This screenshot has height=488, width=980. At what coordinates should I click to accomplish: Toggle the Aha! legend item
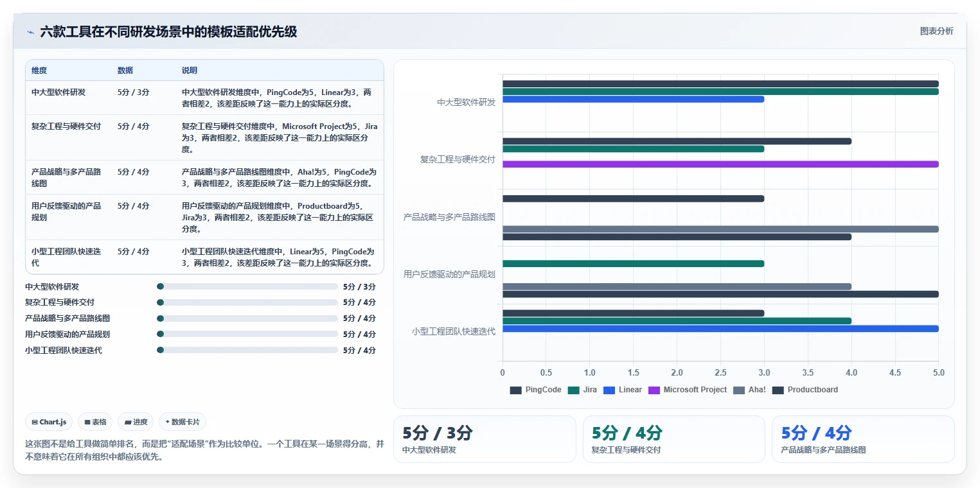point(749,390)
